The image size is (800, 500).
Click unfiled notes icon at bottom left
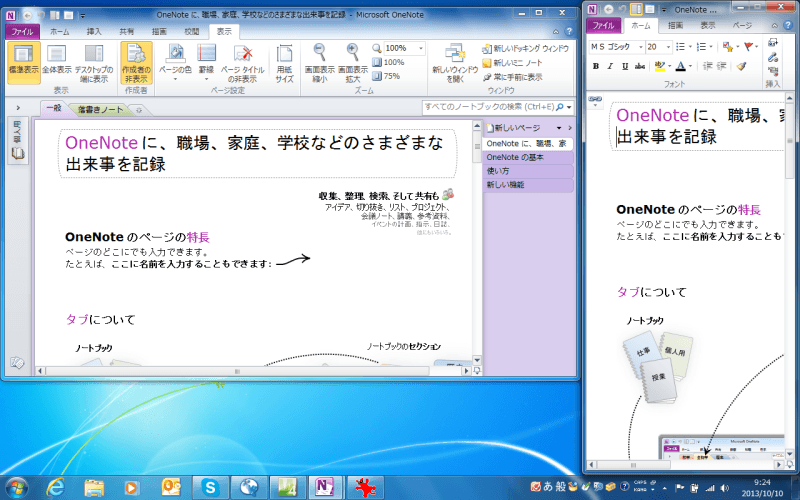tap(17, 363)
